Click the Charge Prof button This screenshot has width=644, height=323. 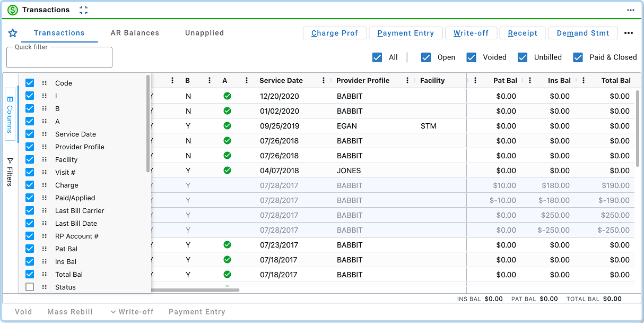point(335,33)
